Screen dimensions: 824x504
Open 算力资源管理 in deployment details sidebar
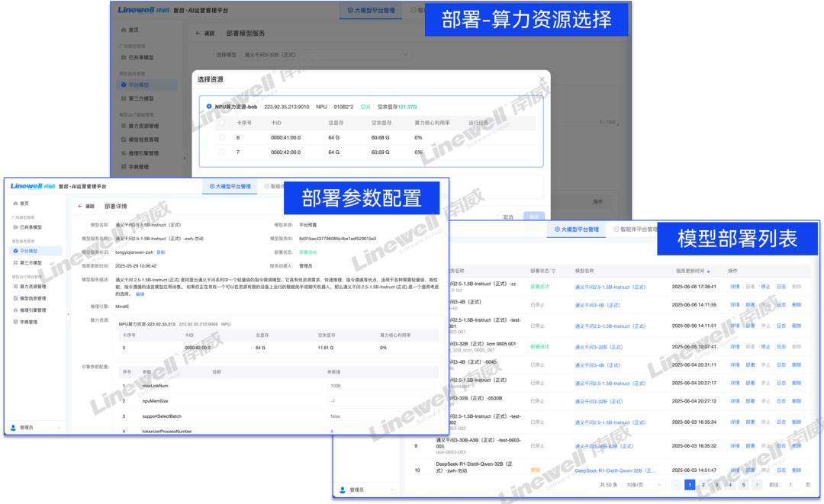click(33, 287)
